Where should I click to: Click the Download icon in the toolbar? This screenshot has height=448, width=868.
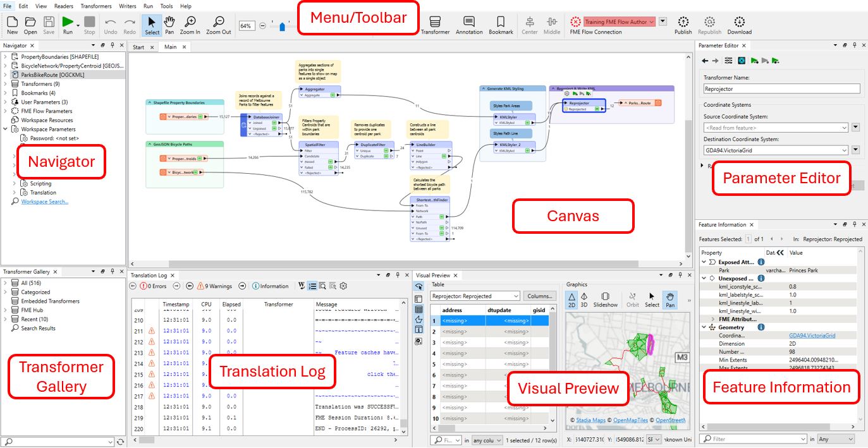pos(739,25)
